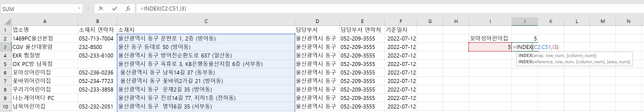Screen dimensions: 644x112
Task: Select address containing 남목14길 37
Action: coord(206,72)
